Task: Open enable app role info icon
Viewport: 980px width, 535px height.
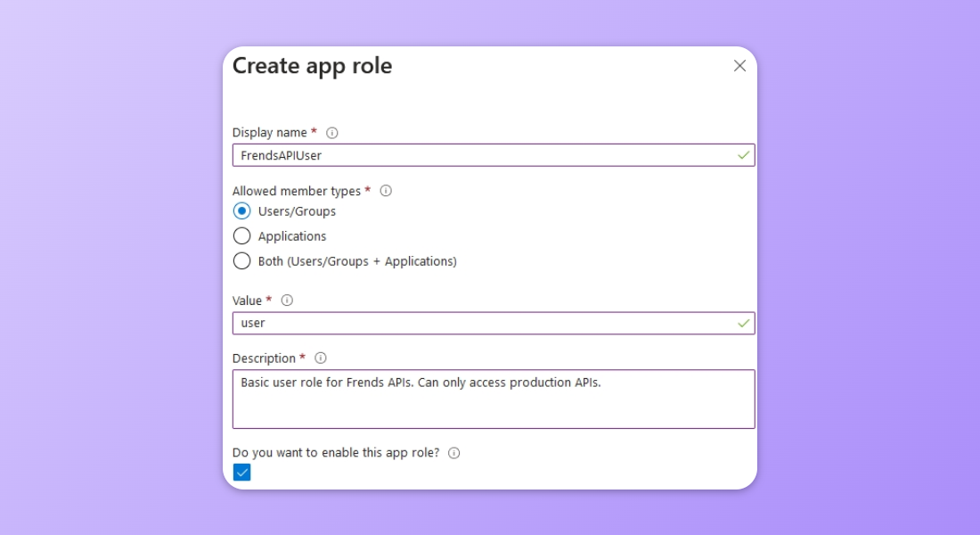Action: point(453,453)
